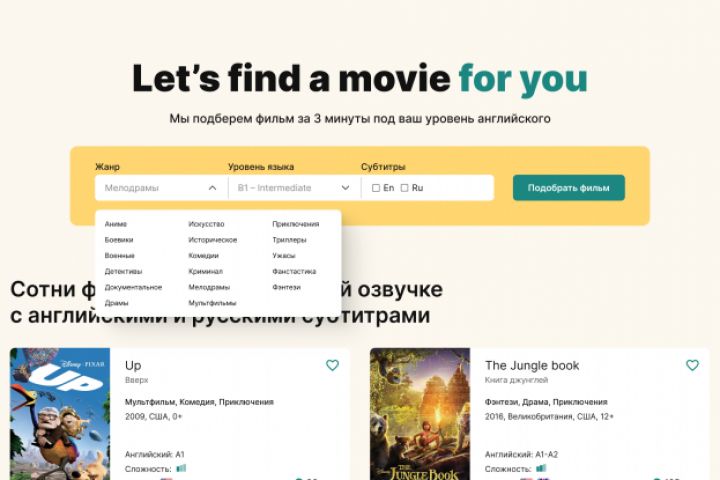720x480 pixels.
Task: Choose Приключения genre option
Action: 296,224
